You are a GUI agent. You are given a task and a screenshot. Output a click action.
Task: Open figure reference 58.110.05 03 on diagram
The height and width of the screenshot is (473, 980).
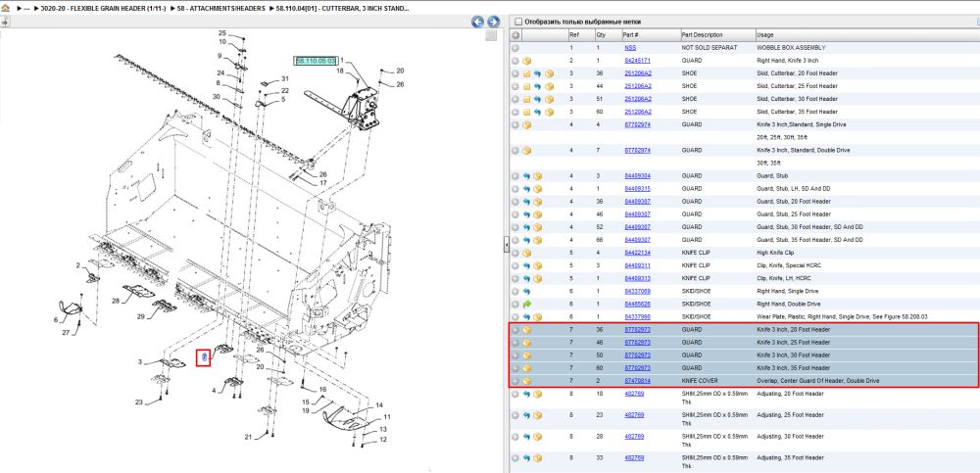(x=316, y=61)
